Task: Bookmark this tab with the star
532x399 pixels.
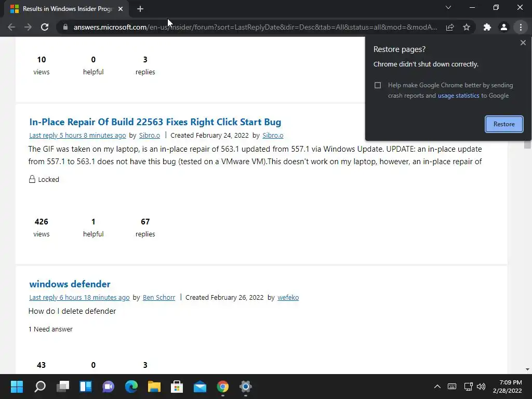Action: pos(467,27)
